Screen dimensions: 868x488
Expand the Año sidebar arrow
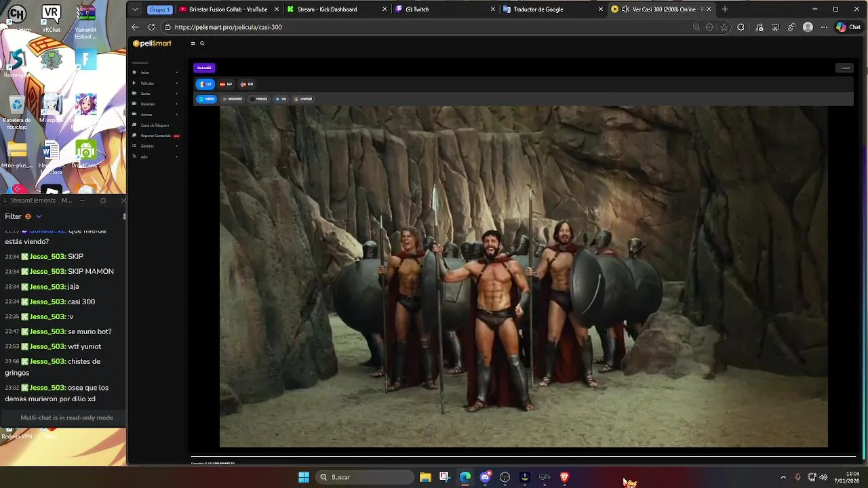click(x=177, y=157)
